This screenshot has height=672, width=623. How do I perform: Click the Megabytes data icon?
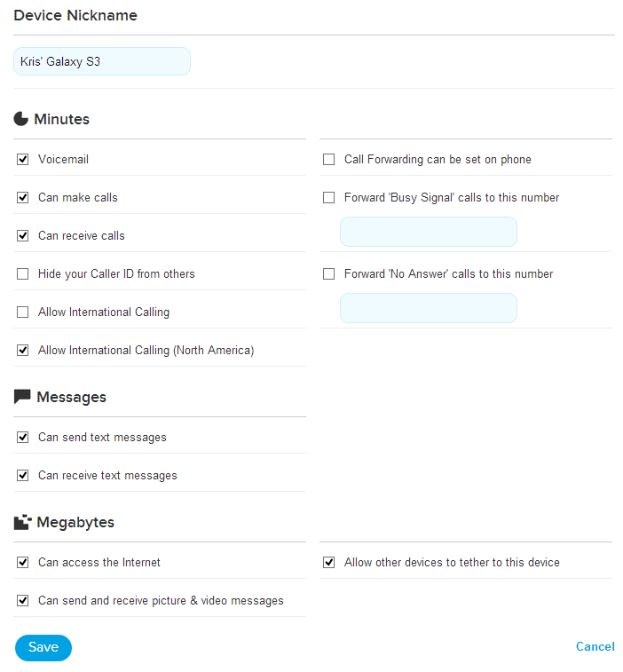23,522
